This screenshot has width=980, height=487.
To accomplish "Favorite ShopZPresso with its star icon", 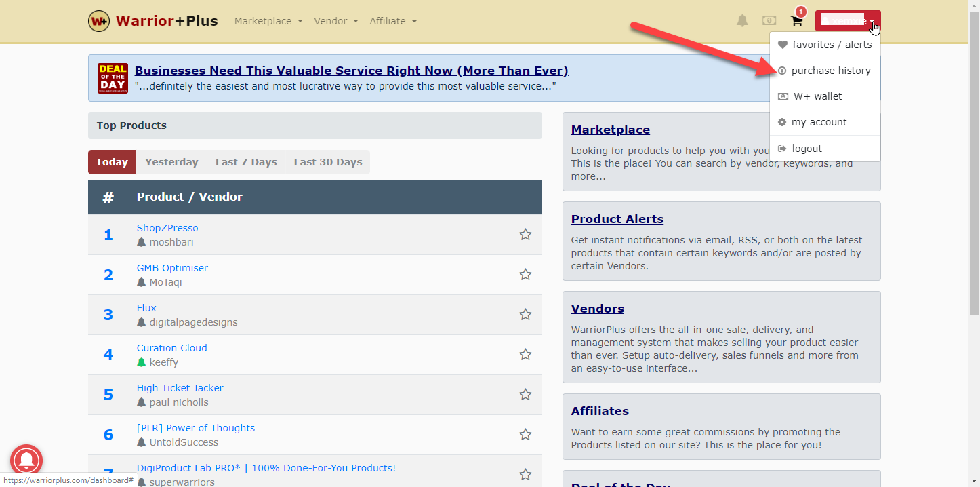I will point(525,234).
